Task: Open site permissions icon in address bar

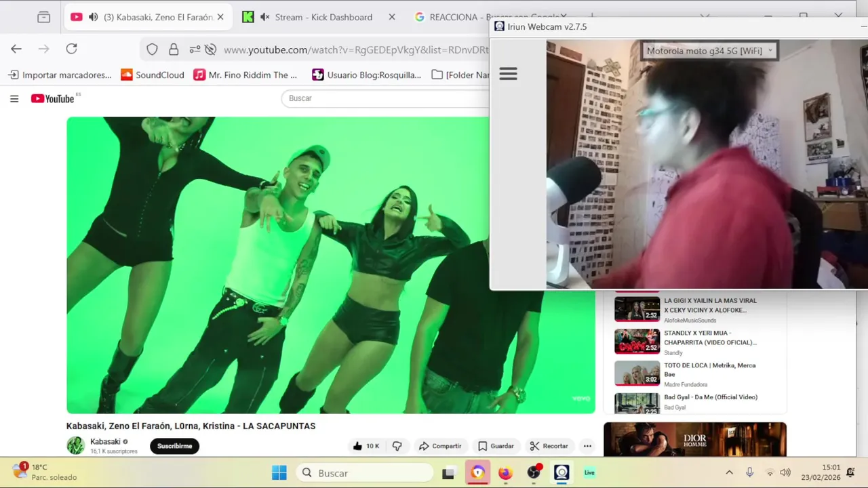Action: (195, 49)
